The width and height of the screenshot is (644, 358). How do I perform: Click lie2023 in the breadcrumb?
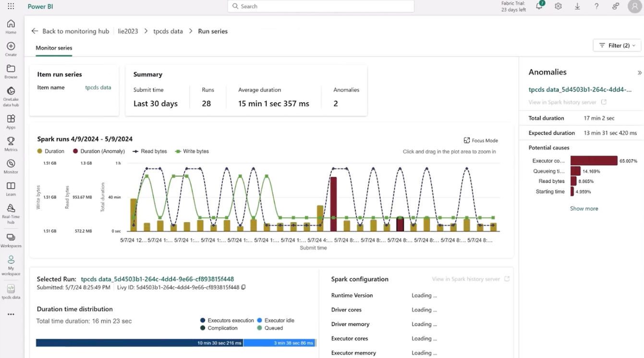click(128, 31)
